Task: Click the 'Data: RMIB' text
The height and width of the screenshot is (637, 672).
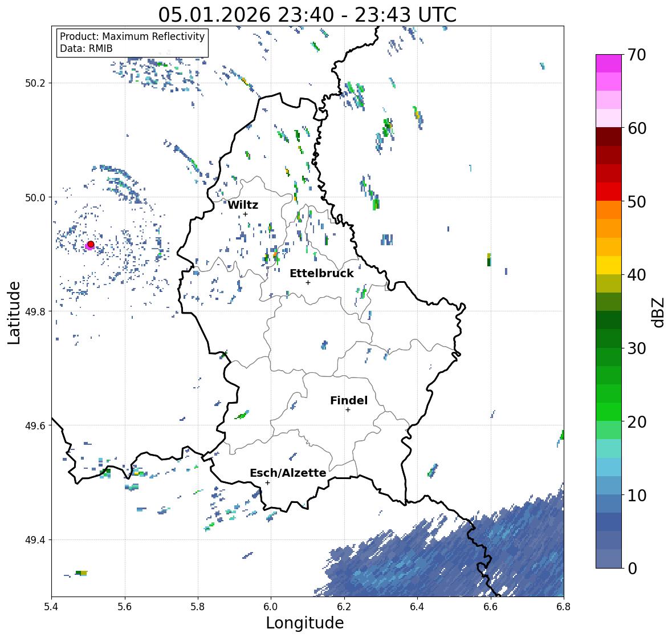Action: 86,48
